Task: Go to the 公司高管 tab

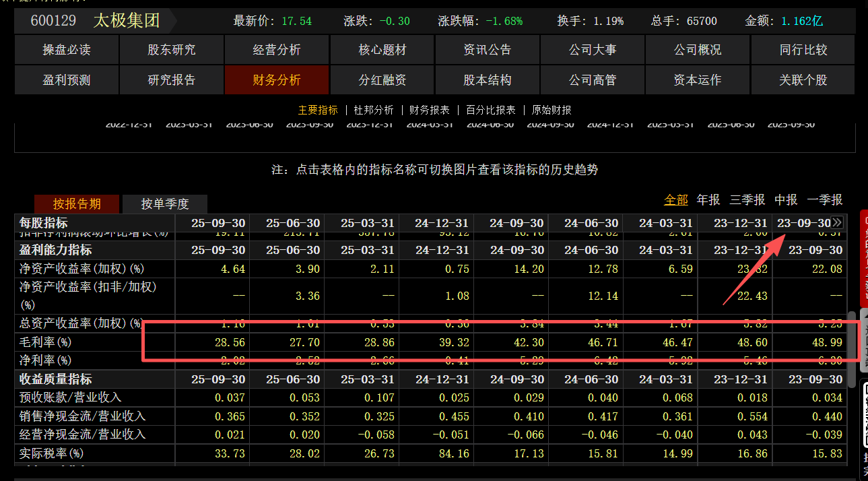Action: pos(593,80)
